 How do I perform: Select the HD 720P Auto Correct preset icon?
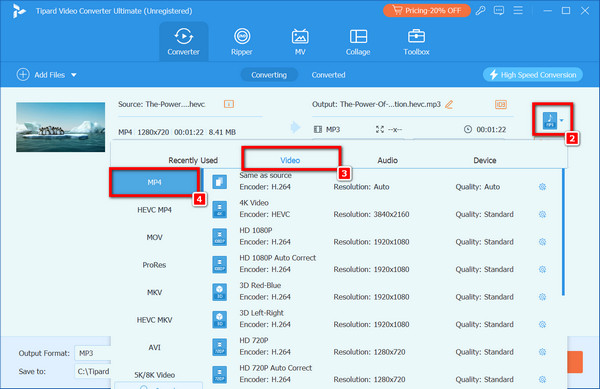pyautogui.click(x=220, y=374)
